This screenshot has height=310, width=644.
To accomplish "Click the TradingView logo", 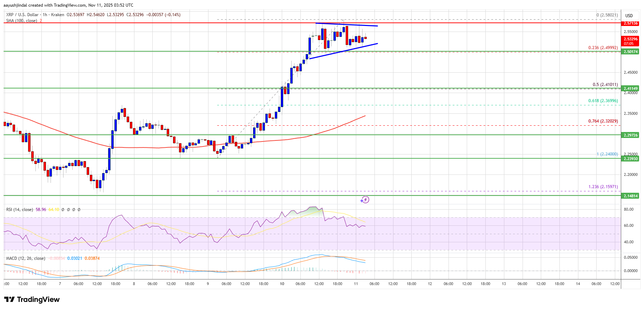I will (32, 299).
